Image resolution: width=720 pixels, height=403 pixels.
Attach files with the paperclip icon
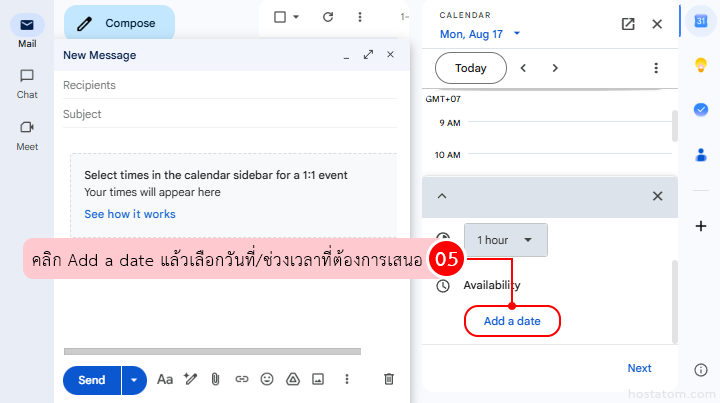tap(215, 379)
